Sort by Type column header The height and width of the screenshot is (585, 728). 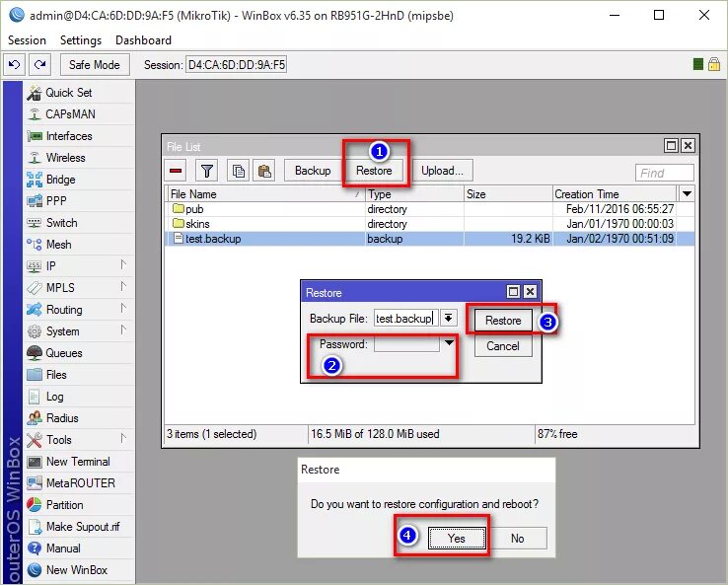click(414, 194)
